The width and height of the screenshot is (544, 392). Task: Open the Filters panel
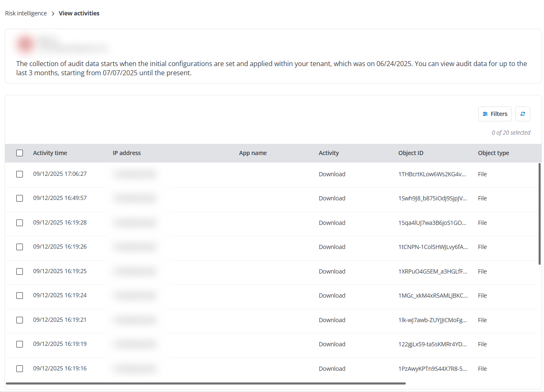coord(494,114)
